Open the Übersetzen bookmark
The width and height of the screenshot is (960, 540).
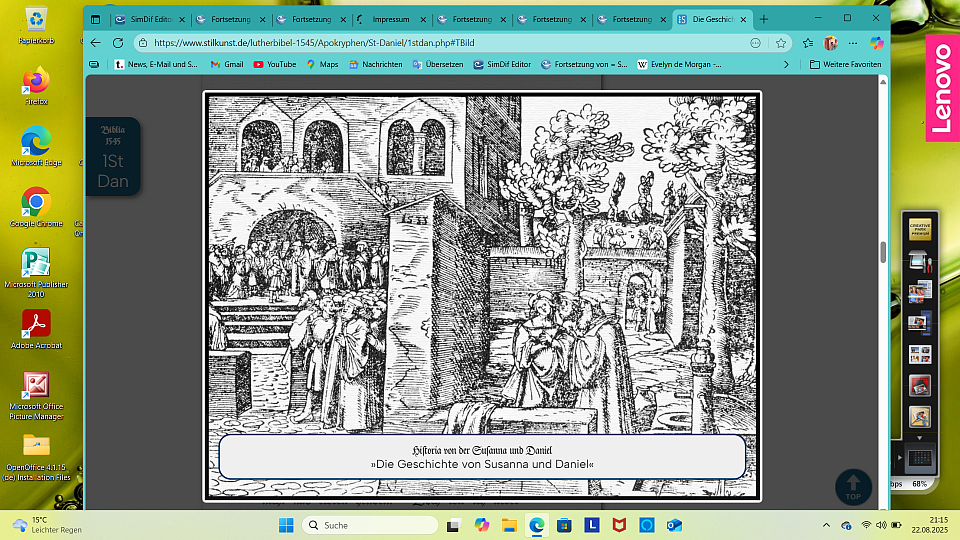click(x=438, y=64)
